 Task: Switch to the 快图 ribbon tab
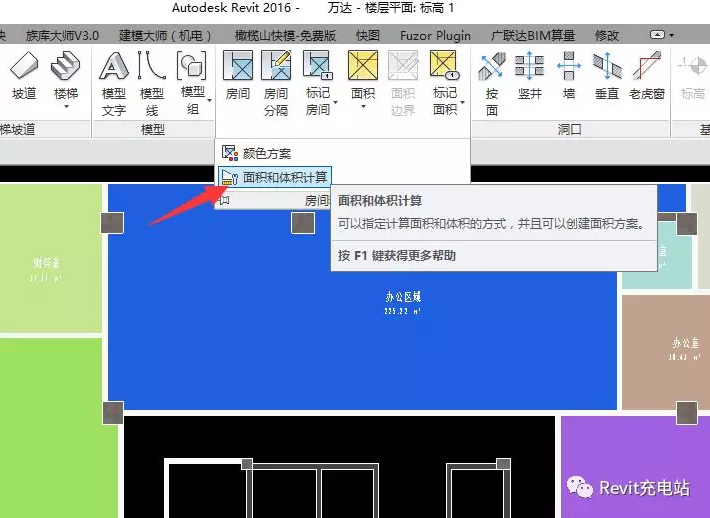[368, 35]
